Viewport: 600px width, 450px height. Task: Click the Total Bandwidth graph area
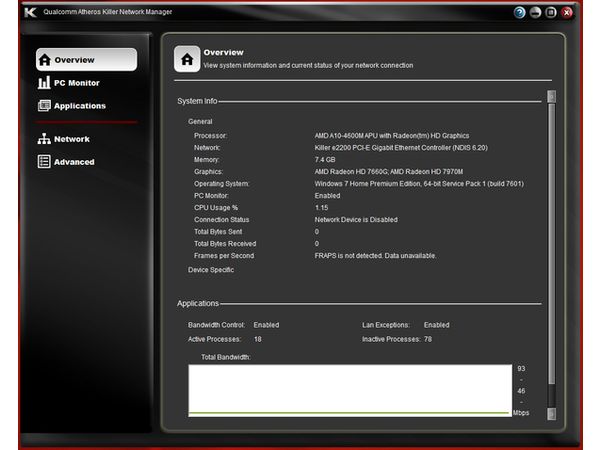click(x=350, y=391)
